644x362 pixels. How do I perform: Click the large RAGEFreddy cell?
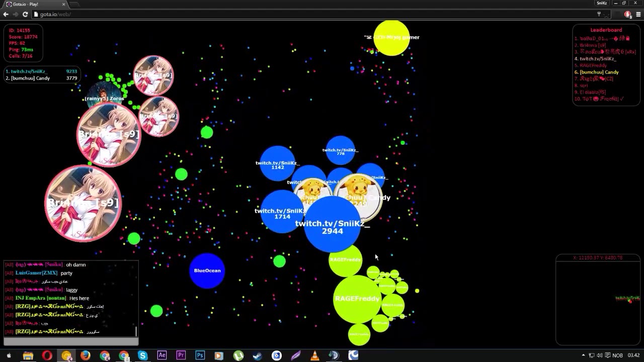(357, 299)
